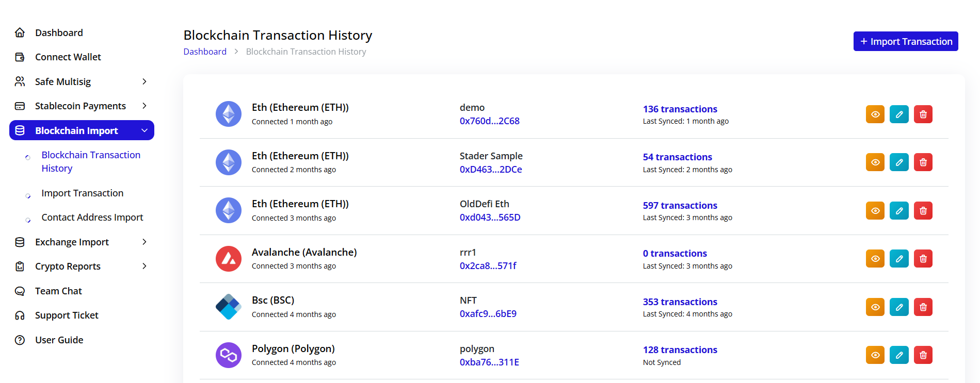Click the Avalanche logo icon

point(228,259)
